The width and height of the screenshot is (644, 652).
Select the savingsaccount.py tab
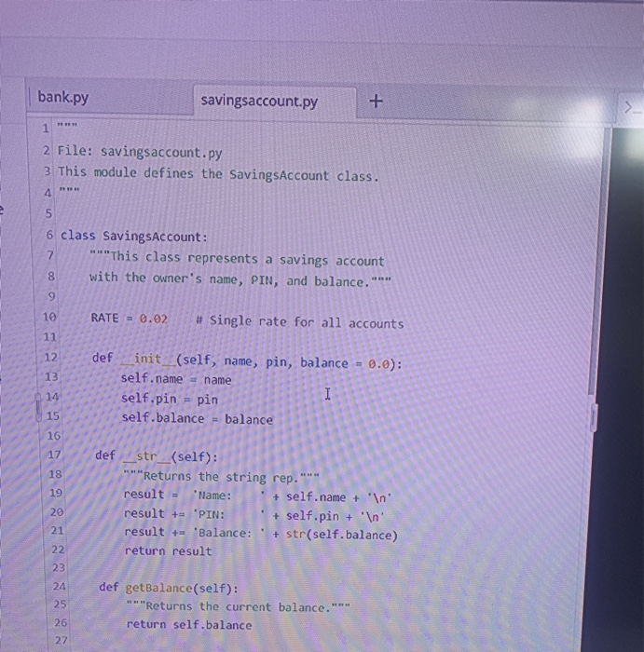(259, 101)
